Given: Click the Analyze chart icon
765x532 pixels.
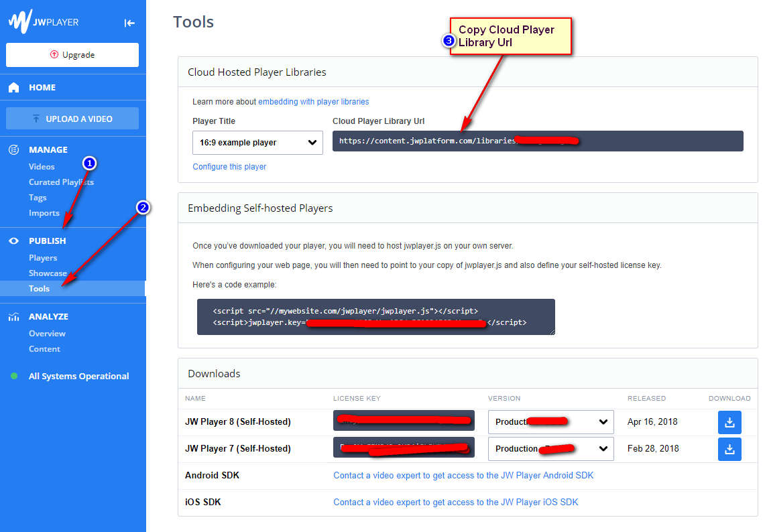Looking at the screenshot, I should pos(13,317).
